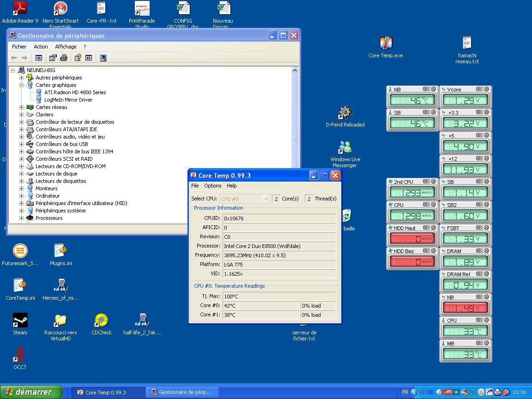Switch to Core Temp 0.99.3 taskbar button

click(x=108, y=393)
